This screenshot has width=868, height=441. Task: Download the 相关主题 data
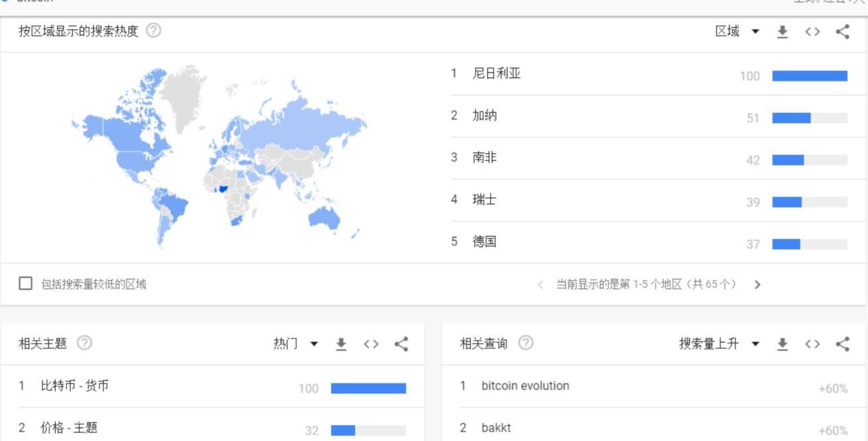341,344
